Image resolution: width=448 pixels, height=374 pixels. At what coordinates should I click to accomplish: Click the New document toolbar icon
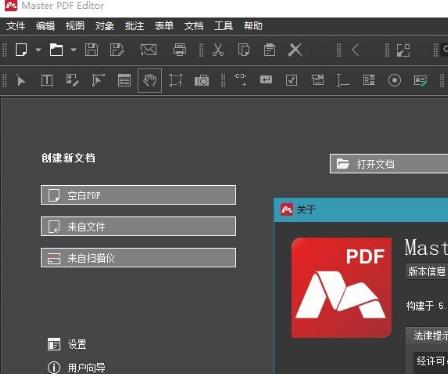click(22, 50)
